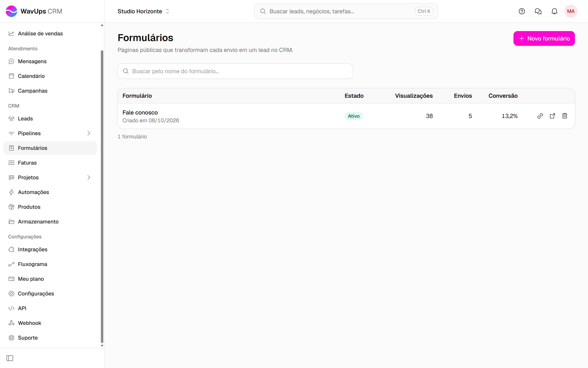The image size is (588, 368).
Task: Click the Webhook icon in sidebar
Action: pyautogui.click(x=11, y=323)
